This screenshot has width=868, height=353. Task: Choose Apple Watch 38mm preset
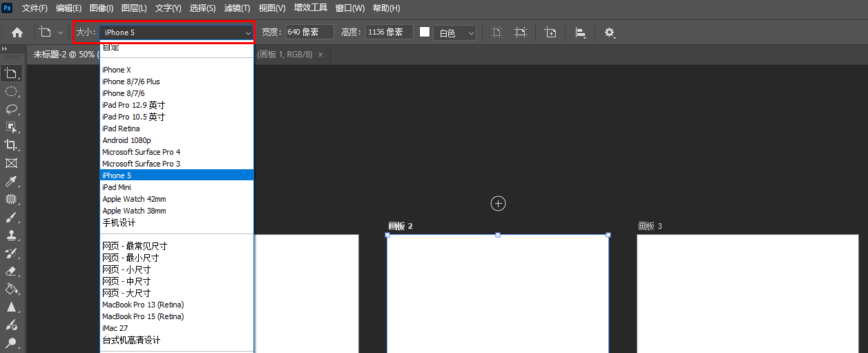pos(177,211)
